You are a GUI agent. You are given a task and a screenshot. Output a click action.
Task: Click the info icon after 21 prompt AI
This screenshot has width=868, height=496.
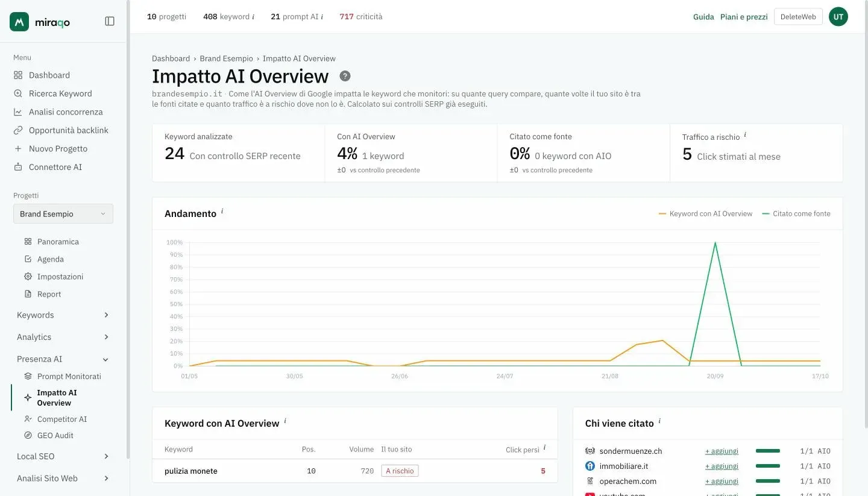coord(322,17)
